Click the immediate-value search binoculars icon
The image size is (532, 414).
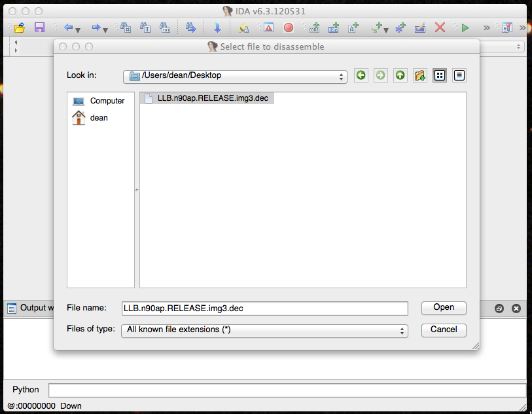[x=126, y=28]
